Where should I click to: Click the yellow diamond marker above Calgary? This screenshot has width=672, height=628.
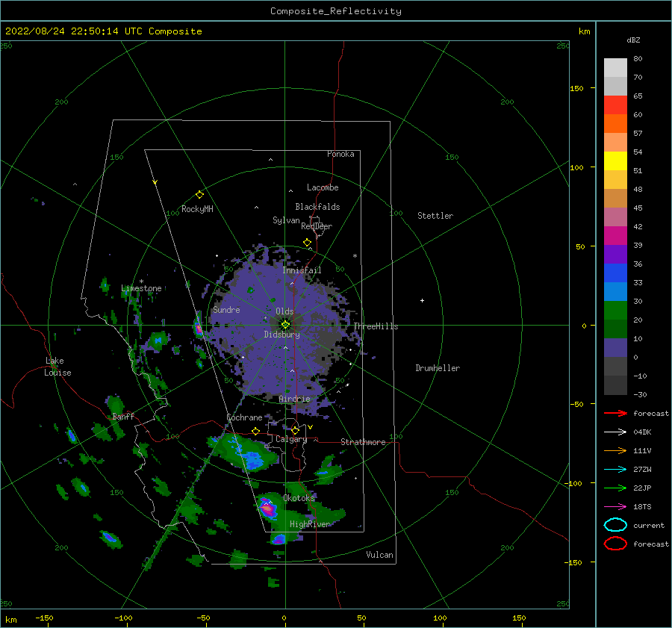[295, 430]
